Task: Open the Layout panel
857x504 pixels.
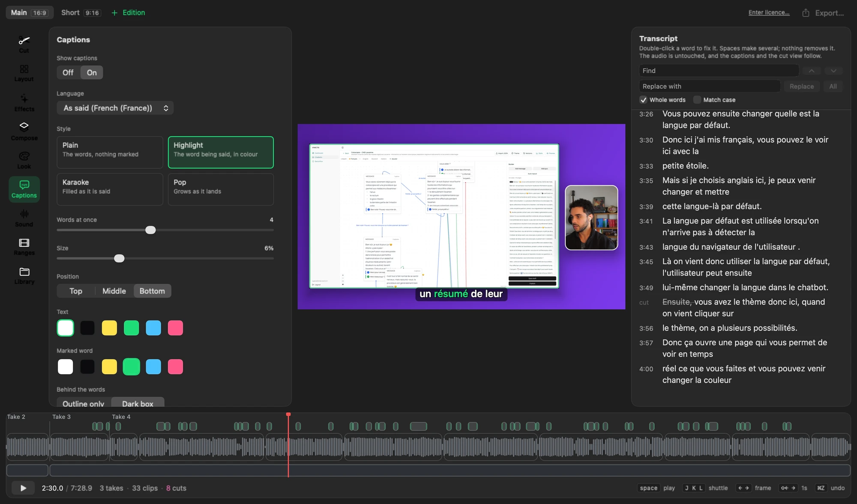Action: (24, 73)
